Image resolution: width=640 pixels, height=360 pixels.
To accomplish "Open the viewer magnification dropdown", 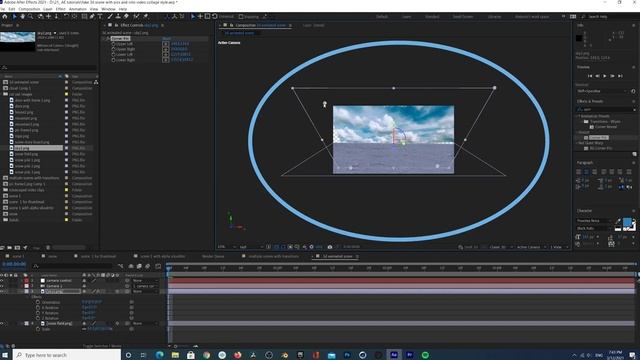I will (x=227, y=247).
